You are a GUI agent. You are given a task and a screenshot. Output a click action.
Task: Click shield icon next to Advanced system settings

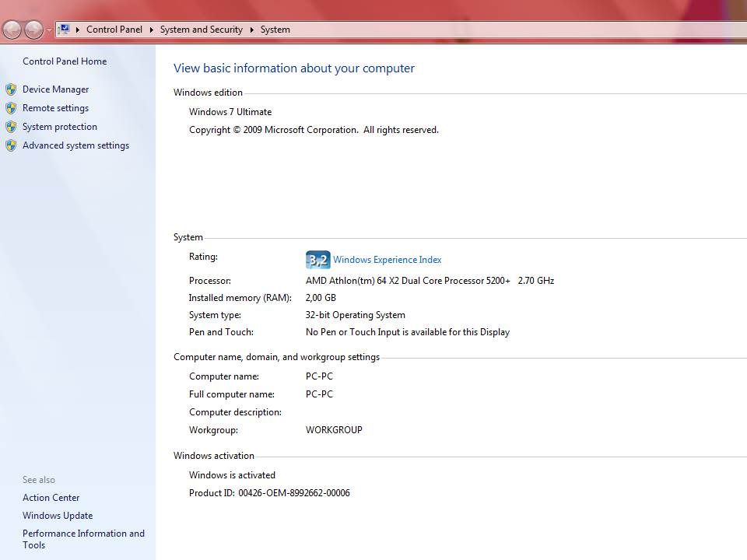pos(11,145)
